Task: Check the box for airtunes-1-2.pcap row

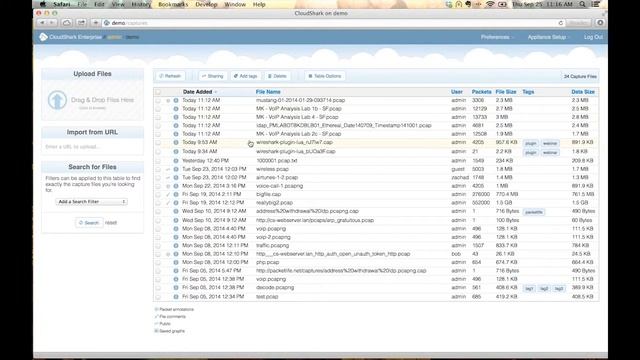Action: [158, 178]
